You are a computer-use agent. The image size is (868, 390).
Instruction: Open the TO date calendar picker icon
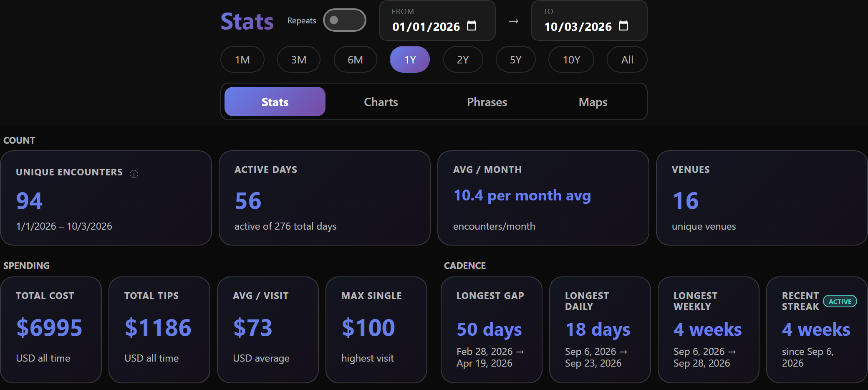[623, 26]
